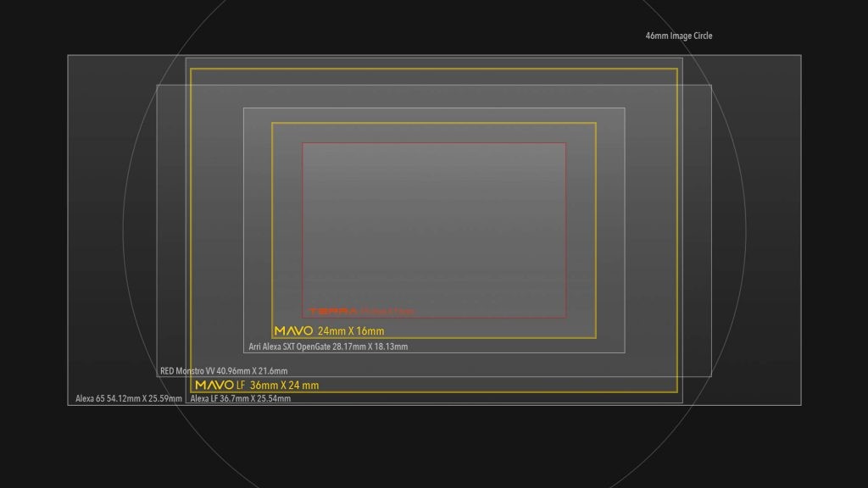
Task: Click the "MAVO LF 36mm X 24 mm" label
Action: click(257, 385)
